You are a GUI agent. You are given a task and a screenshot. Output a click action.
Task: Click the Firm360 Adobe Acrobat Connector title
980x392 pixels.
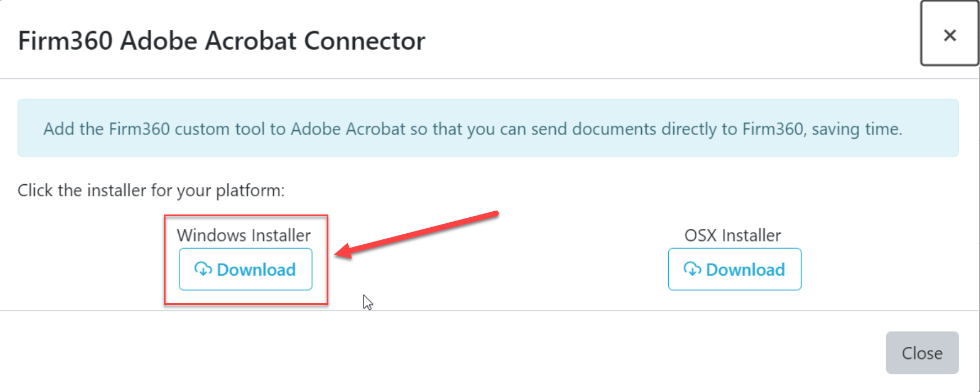(x=221, y=40)
